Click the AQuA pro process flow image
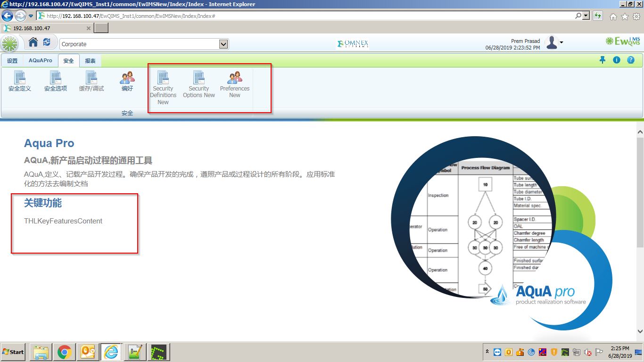Viewport: 644px width, 362px height. (502, 234)
